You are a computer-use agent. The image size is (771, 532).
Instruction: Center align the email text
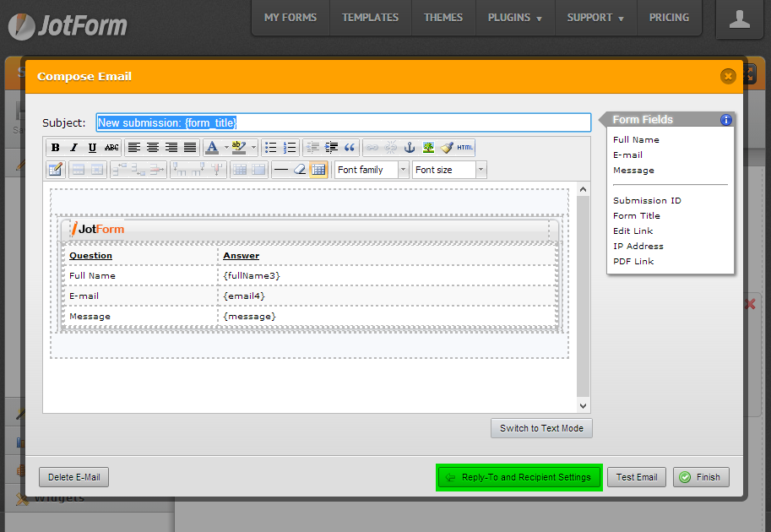153,148
